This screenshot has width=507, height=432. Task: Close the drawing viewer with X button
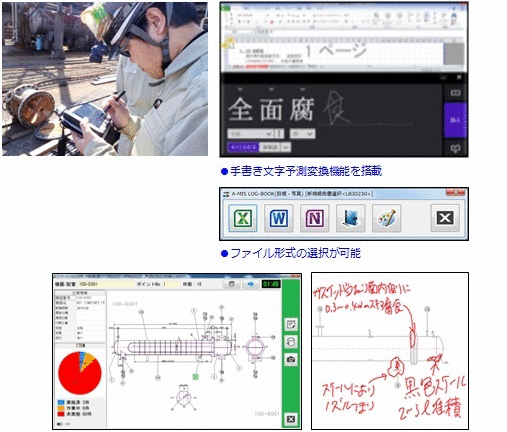[291, 419]
